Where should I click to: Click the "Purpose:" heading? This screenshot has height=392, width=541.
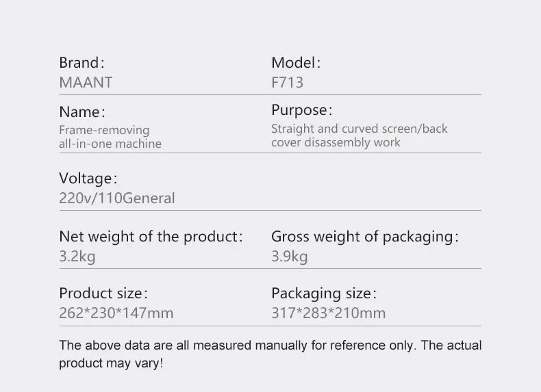point(301,110)
